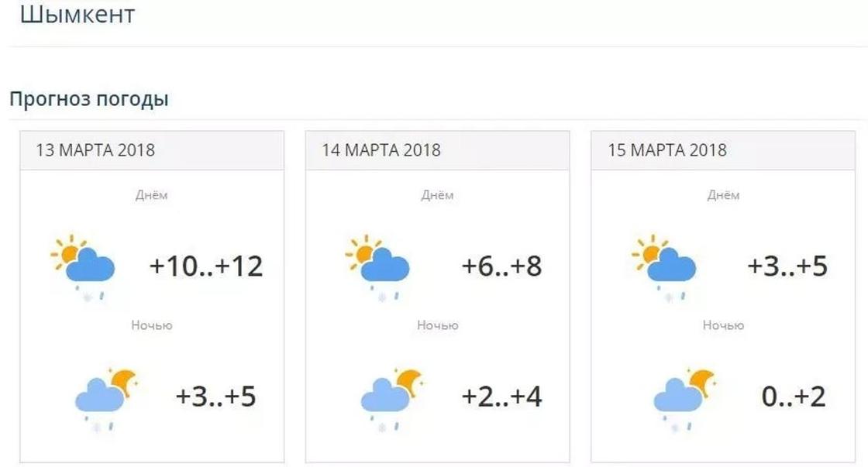Click the Ночью label on 13 March

(152, 325)
